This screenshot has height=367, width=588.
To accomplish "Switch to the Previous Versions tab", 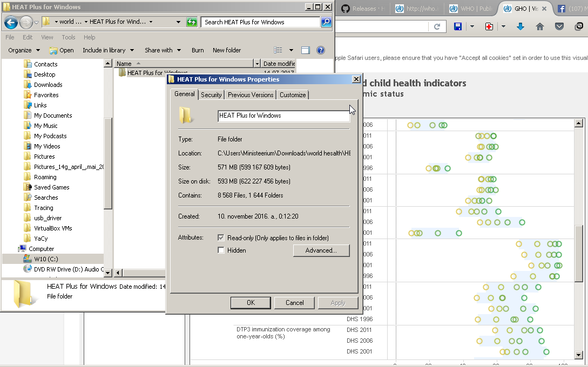I will pos(251,95).
